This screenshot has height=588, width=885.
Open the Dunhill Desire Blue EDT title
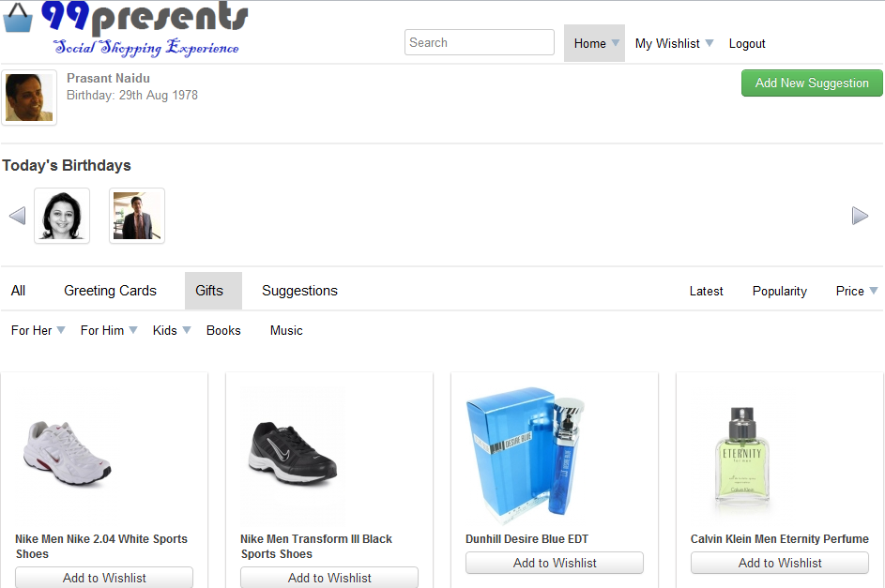(526, 539)
